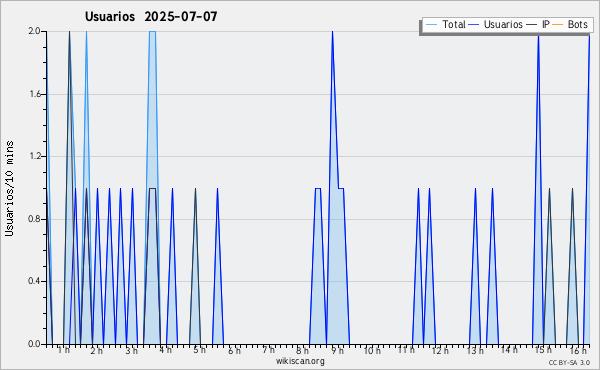Click the x-axis label '7 h'
This screenshot has height=370, width=600.
[268, 350]
